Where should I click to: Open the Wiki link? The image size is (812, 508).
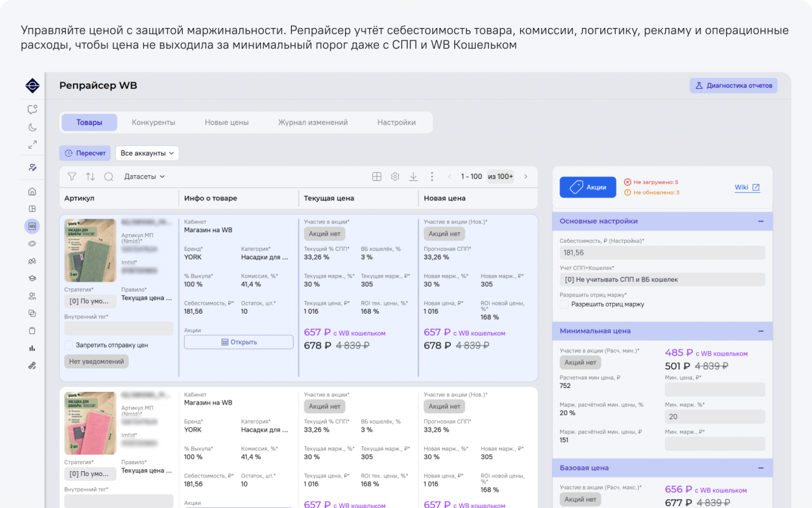point(747,187)
